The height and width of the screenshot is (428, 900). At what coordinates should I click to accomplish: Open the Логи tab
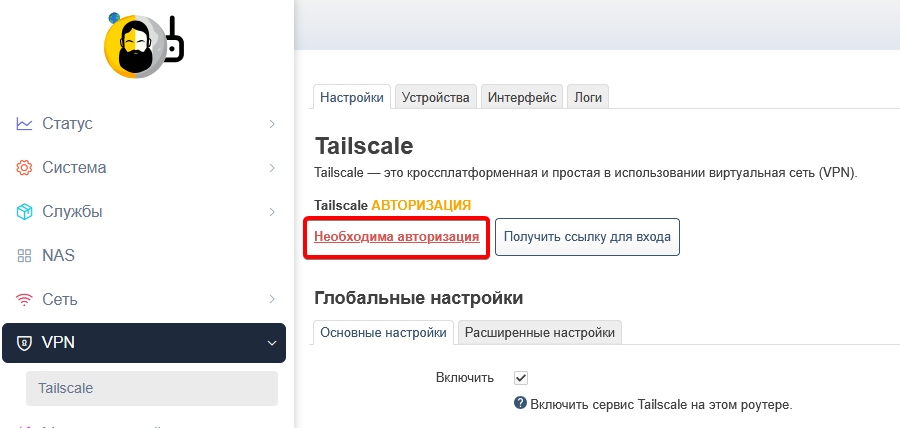[588, 97]
